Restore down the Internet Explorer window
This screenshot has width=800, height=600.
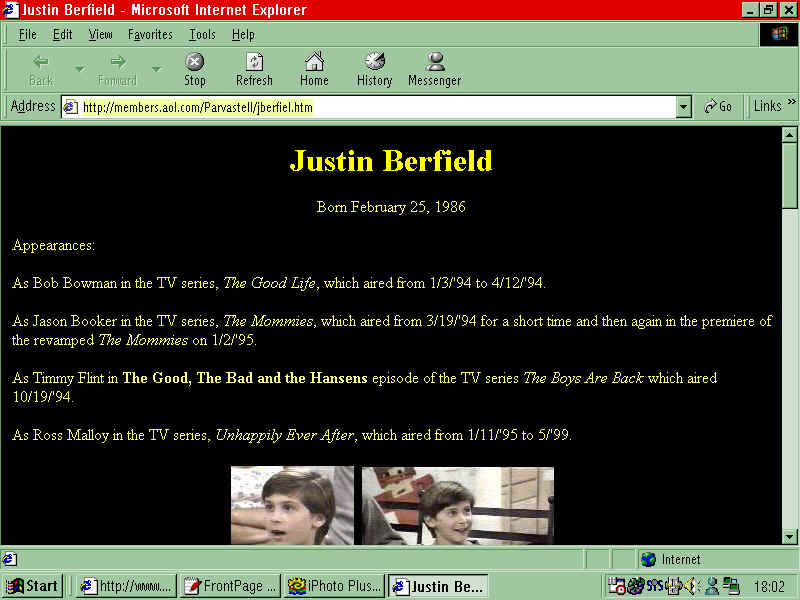(768, 10)
